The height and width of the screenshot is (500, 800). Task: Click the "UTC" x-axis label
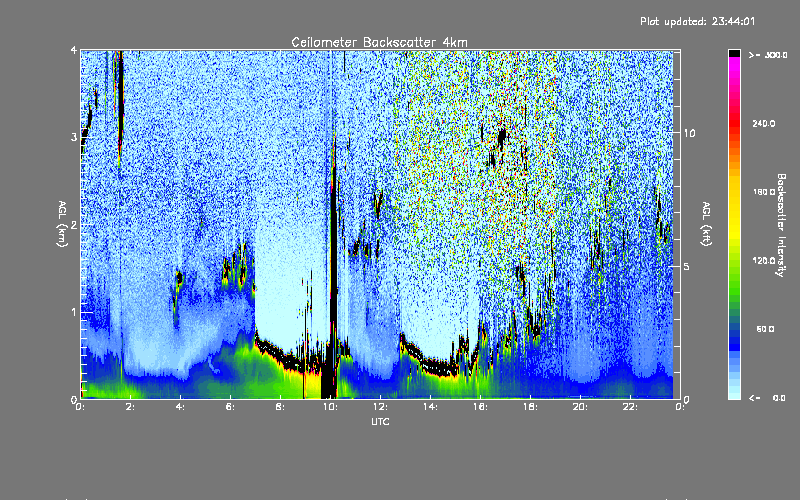380,422
